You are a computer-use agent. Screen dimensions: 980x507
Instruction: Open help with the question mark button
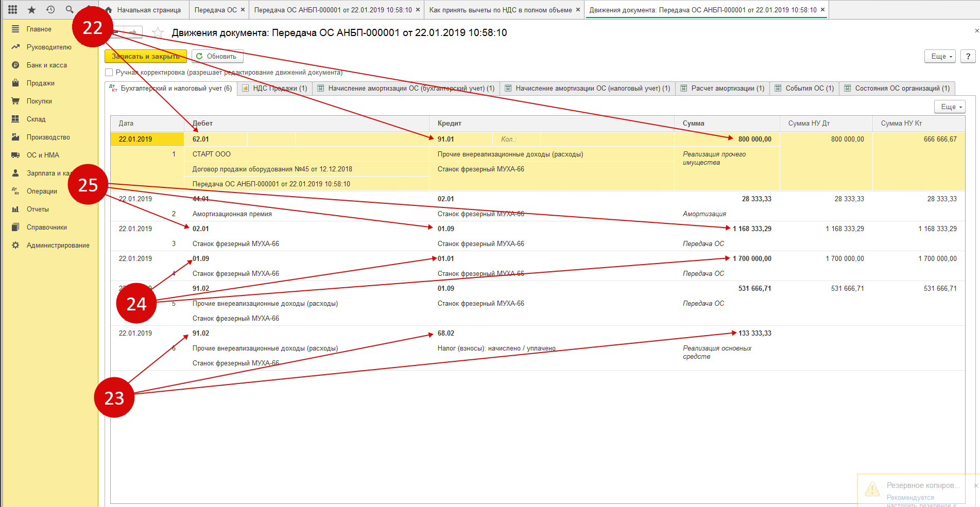point(968,56)
